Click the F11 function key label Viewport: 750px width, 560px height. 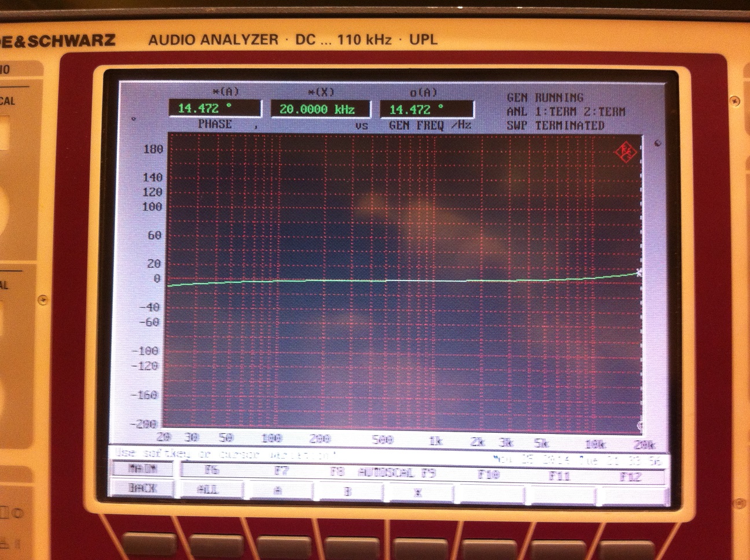[x=558, y=476]
